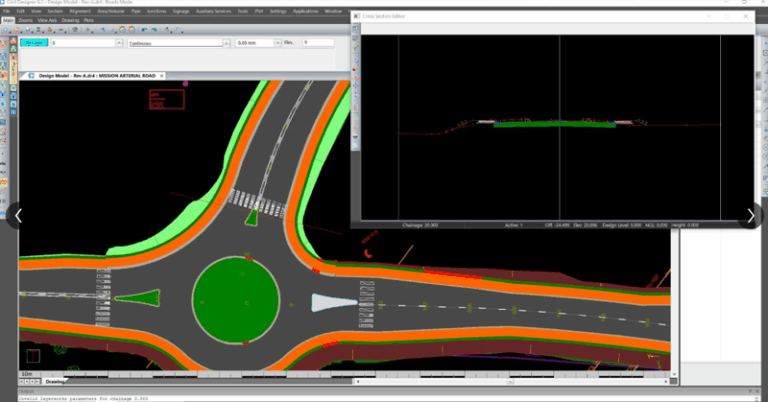Open the Junctions menu

pos(157,11)
